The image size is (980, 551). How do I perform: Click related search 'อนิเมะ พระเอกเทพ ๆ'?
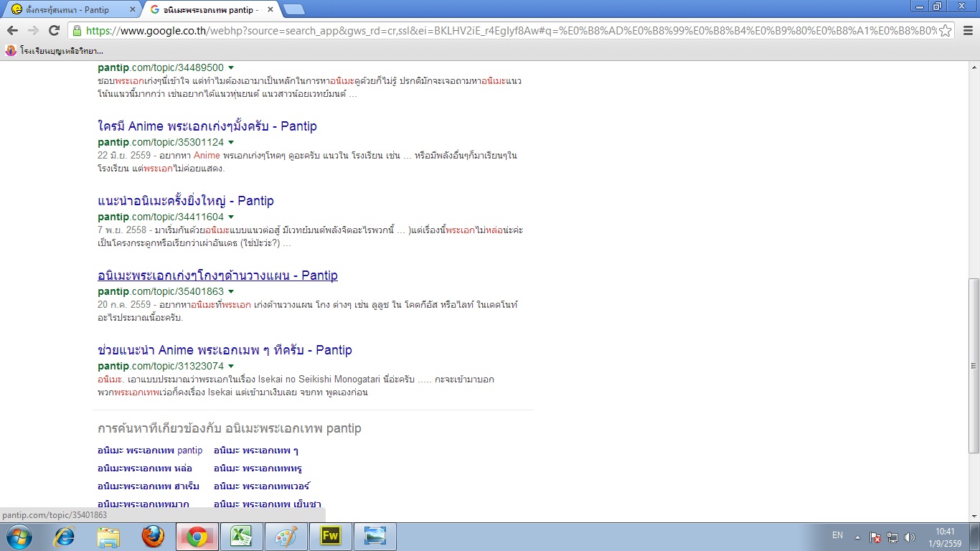[256, 451]
